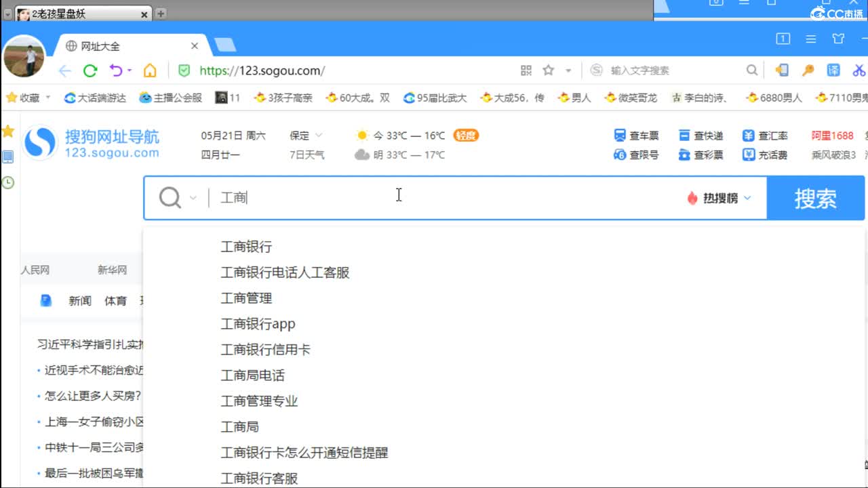Reload the page with the green refresh icon
This screenshot has height=488, width=868.
90,70
